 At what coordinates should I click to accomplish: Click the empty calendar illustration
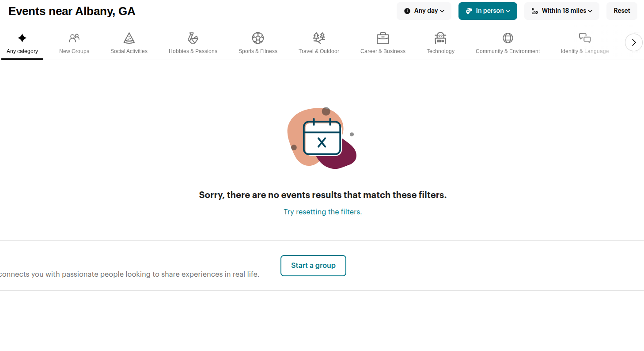[x=322, y=137]
